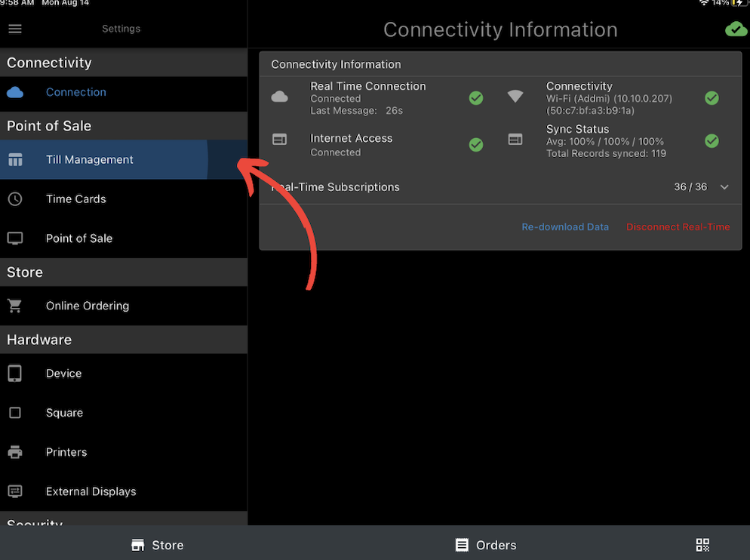Switch to Store tab in bottom bar
This screenshot has height=560, width=750.
158,545
